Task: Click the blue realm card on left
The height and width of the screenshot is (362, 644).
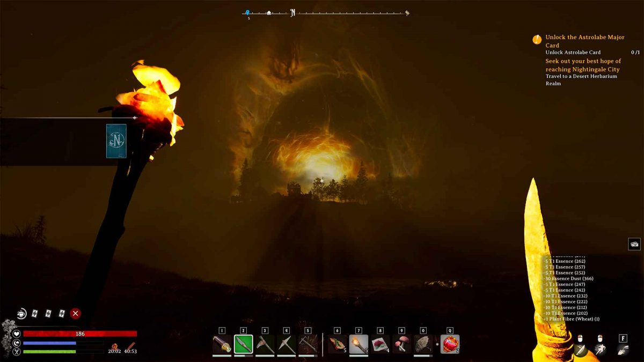Action: pyautogui.click(x=116, y=141)
